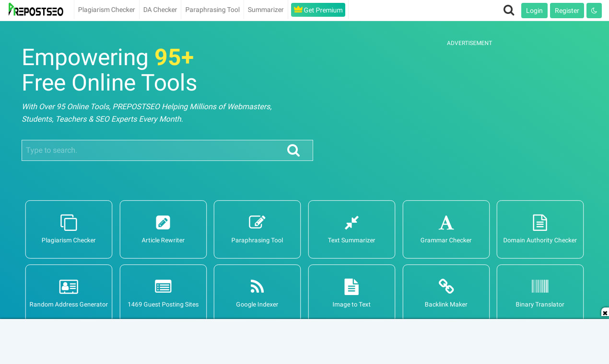Click the 'Text Summarizer' card label
609x364 pixels.
[x=351, y=240]
